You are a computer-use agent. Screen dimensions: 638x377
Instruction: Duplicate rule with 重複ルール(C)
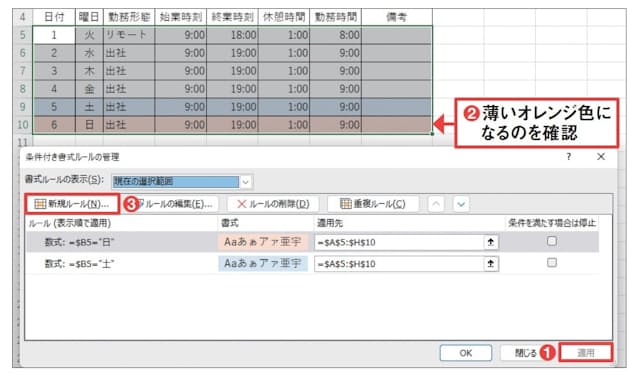click(373, 204)
